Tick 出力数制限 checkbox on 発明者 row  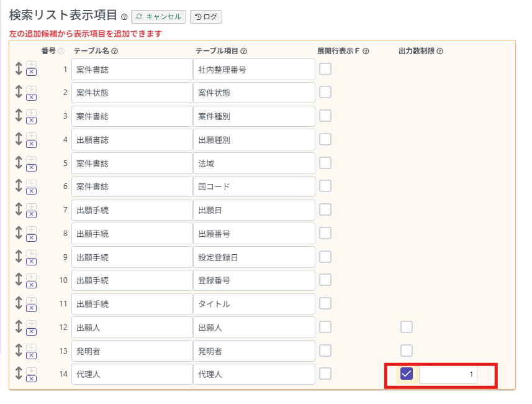click(407, 351)
